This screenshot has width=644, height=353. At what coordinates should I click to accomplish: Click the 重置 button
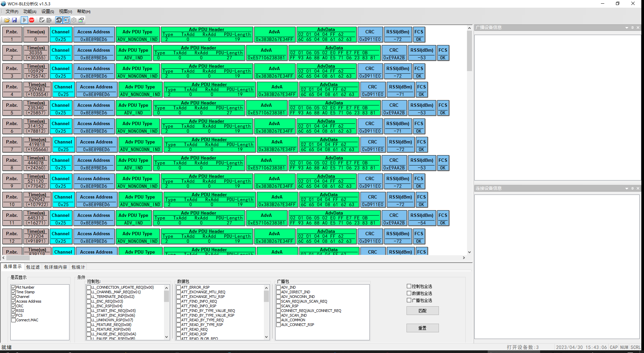(x=423, y=328)
